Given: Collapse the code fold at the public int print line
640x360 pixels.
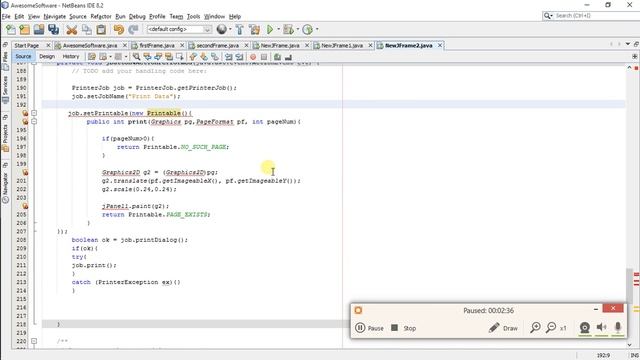Looking at the screenshot, I should 34,121.
